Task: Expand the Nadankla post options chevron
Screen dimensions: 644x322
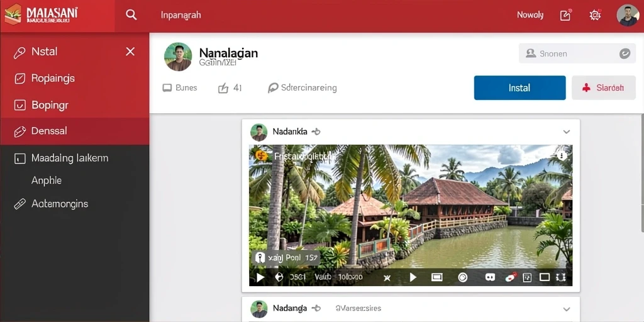Action: pos(567,132)
